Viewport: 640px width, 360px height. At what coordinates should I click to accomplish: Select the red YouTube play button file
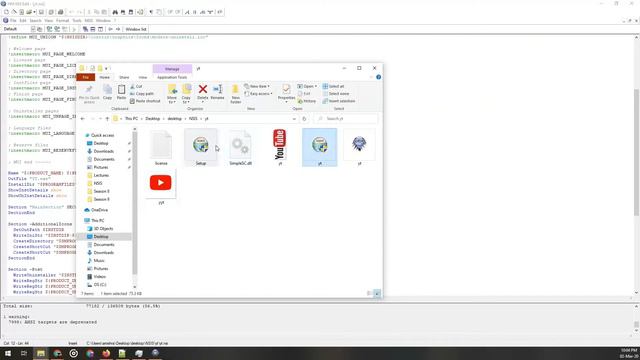click(x=161, y=187)
